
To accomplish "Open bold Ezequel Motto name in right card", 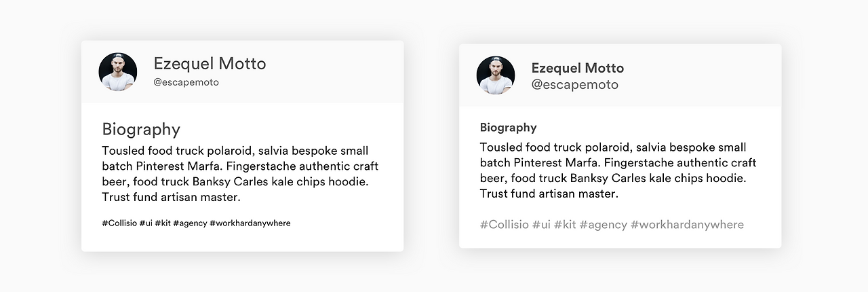I will [577, 68].
